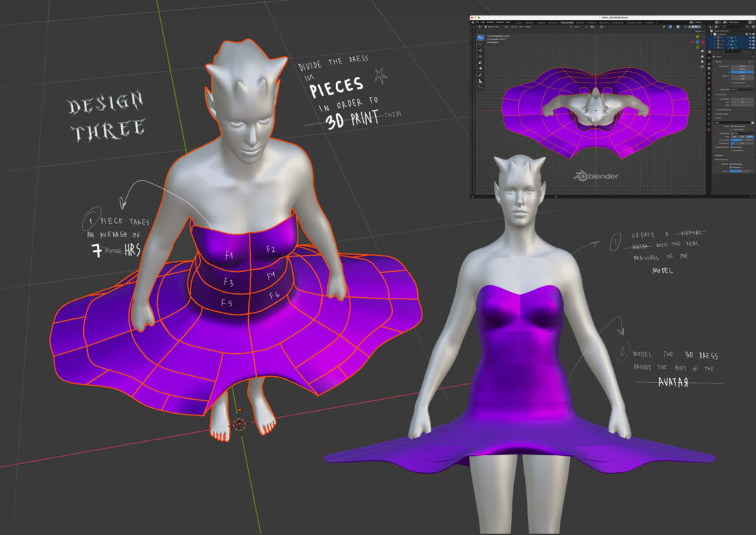Toggle the File Extensions checkbox
Viewport: 756px width, 535px height.
pyautogui.click(x=731, y=126)
